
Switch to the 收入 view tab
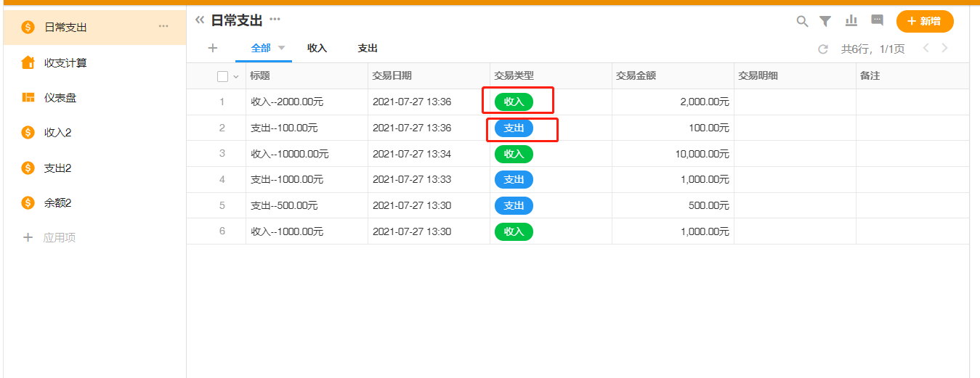(x=317, y=48)
